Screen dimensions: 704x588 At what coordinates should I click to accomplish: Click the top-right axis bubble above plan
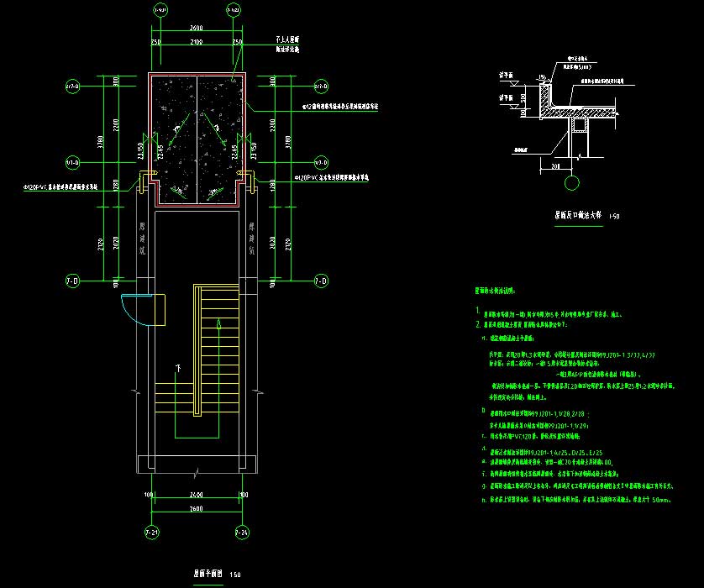pos(234,9)
